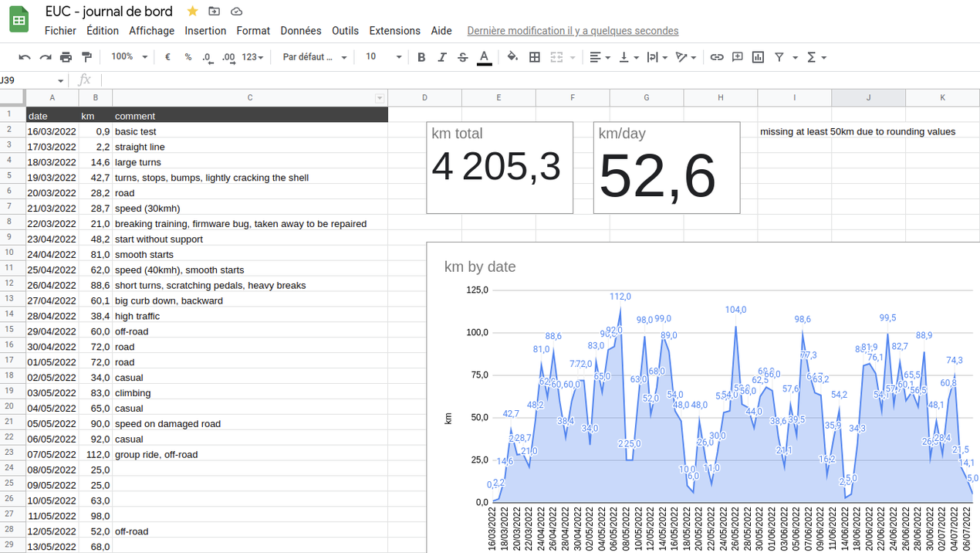The image size is (980, 553).
Task: Select the "comment" header cell
Action: pyautogui.click(x=250, y=116)
